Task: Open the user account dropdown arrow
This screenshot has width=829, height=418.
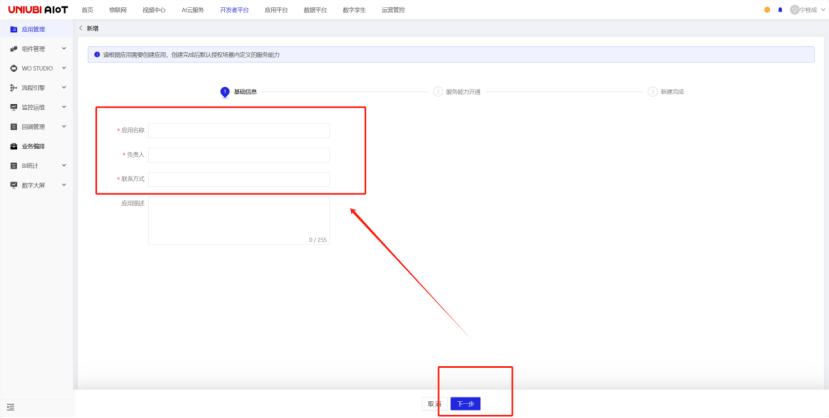Action: [823, 10]
